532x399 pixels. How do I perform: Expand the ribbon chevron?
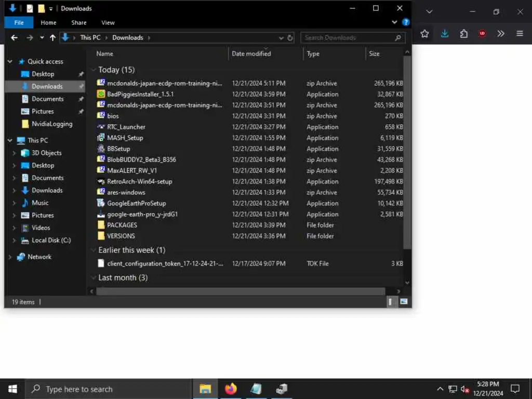pyautogui.click(x=394, y=22)
